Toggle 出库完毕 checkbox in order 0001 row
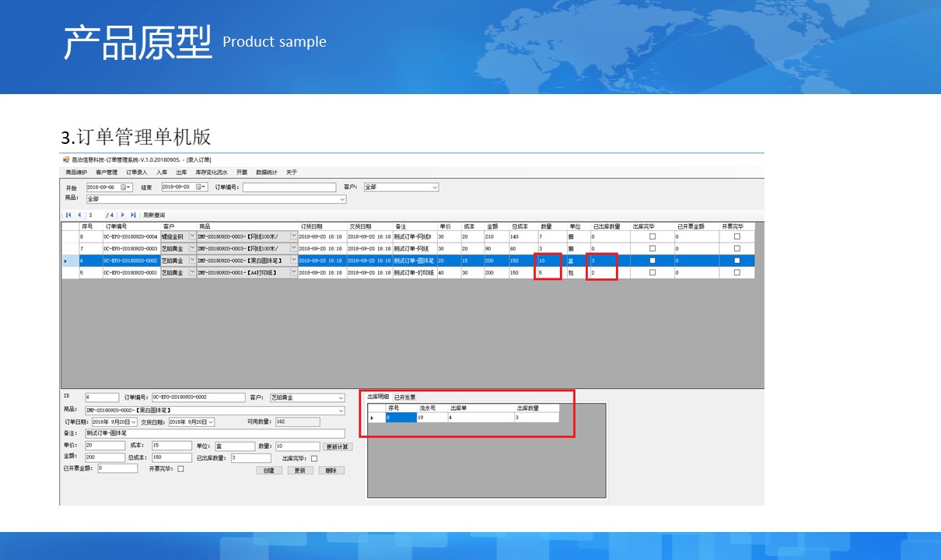Screen dimensions: 941x560 point(652,272)
